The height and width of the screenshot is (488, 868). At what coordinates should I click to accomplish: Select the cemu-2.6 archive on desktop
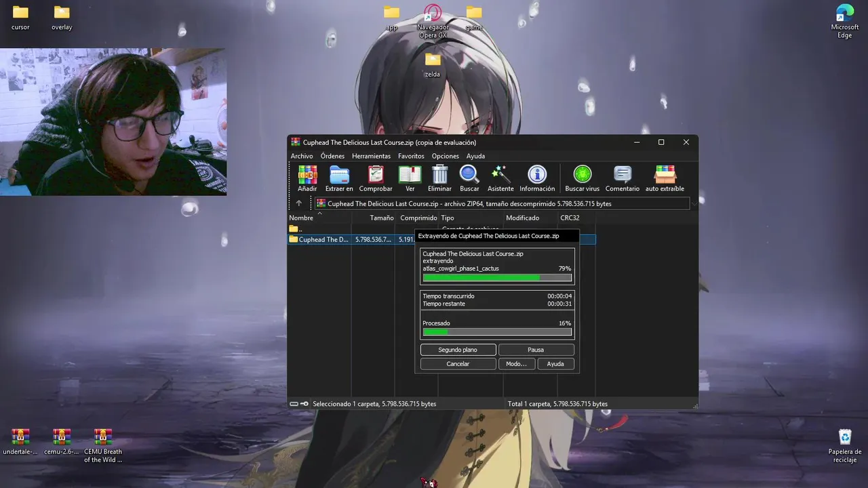click(62, 441)
